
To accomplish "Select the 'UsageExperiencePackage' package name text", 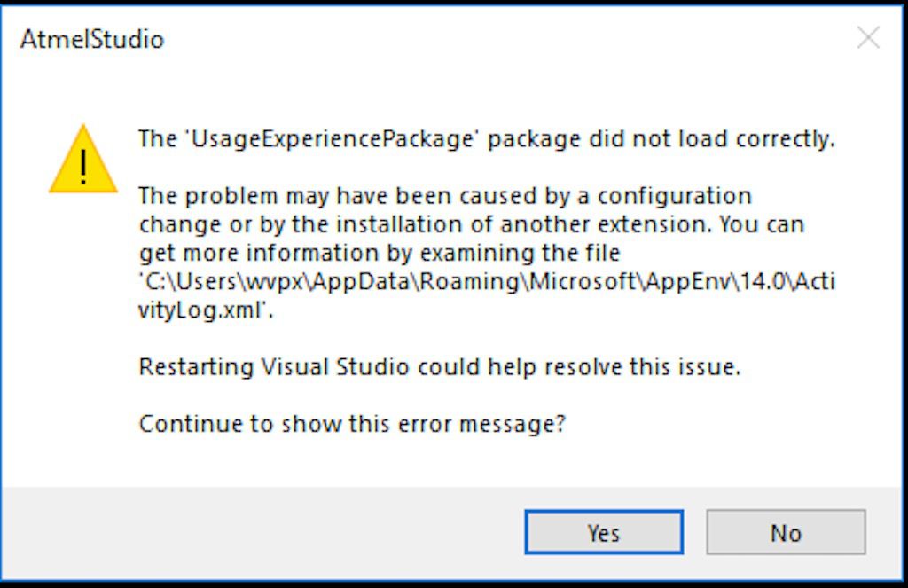I will tap(333, 139).
